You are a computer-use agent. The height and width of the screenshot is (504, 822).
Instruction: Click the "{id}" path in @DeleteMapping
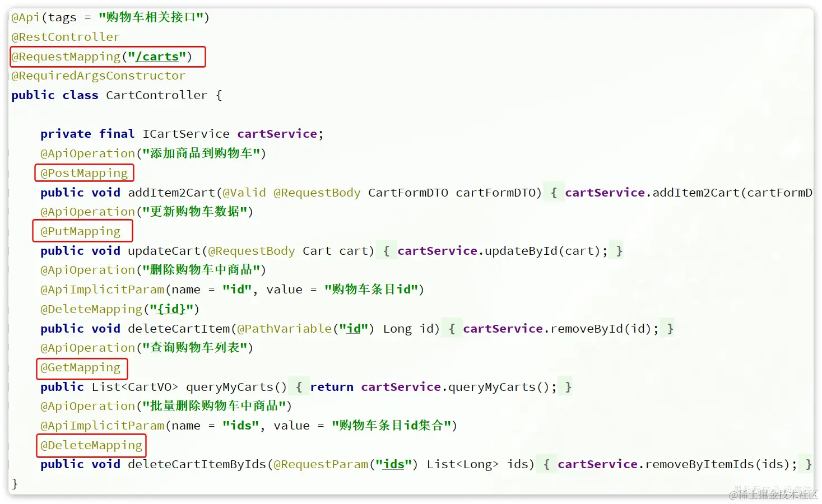point(172,309)
